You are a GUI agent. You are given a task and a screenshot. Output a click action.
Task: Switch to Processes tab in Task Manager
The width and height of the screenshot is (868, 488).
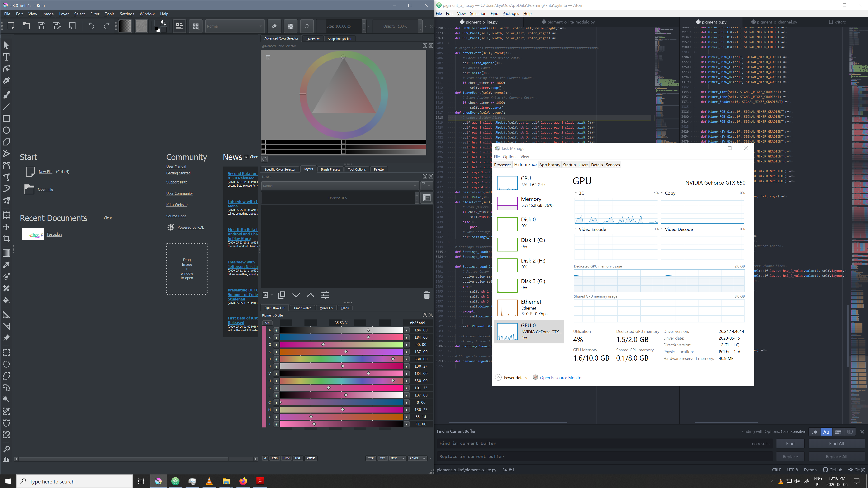point(502,165)
